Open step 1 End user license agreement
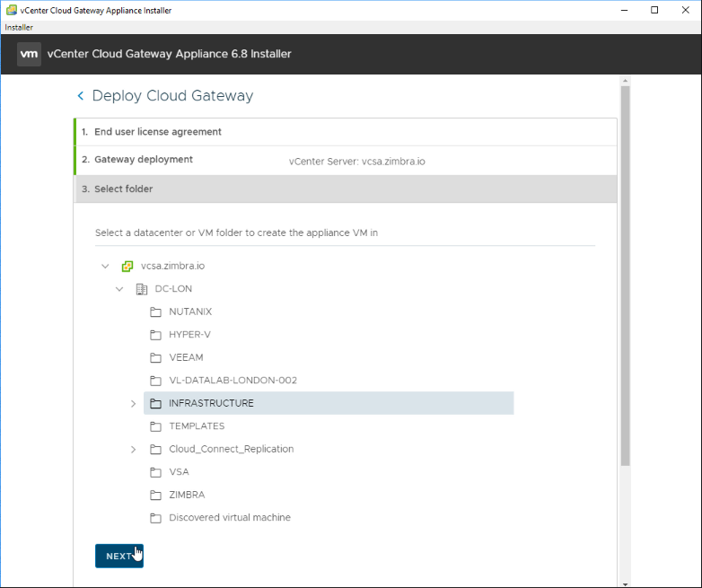The width and height of the screenshot is (702, 588). coord(346,132)
